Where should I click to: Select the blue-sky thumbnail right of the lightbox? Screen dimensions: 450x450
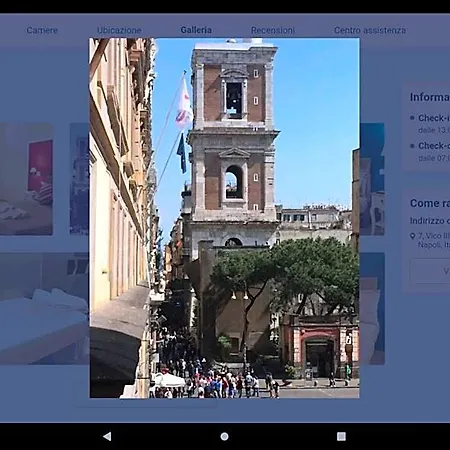[372, 179]
